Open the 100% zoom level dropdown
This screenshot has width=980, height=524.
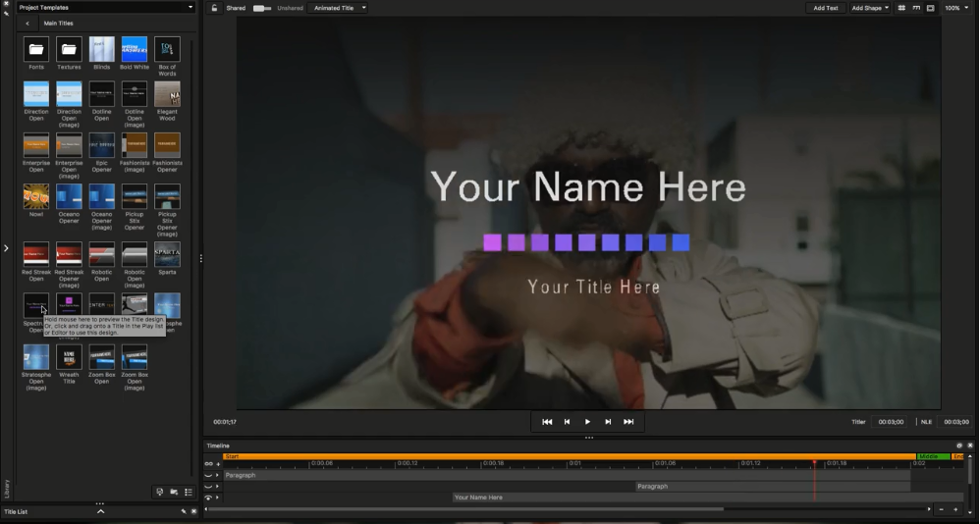[x=956, y=8]
